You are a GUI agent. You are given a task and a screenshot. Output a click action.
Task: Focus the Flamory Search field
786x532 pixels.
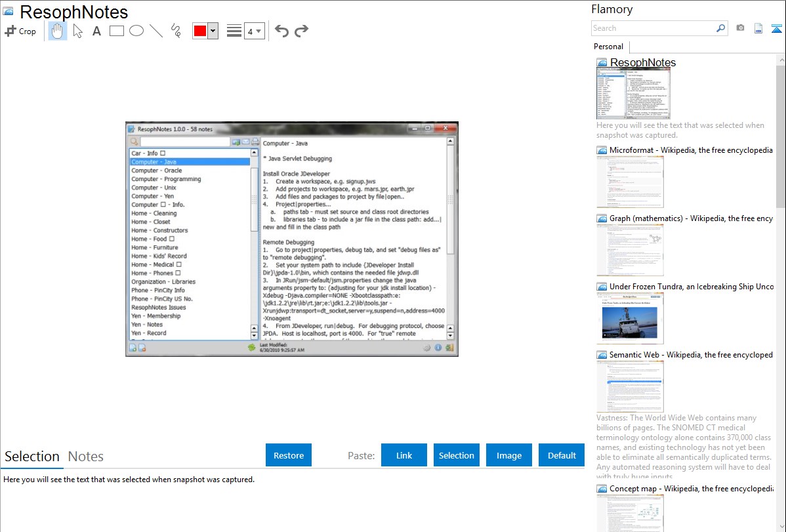coord(653,28)
